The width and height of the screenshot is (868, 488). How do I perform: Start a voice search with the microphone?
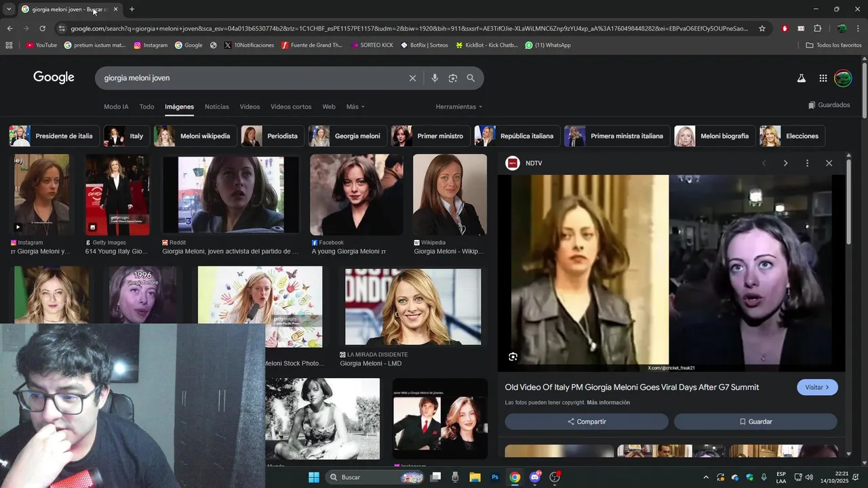pos(435,78)
